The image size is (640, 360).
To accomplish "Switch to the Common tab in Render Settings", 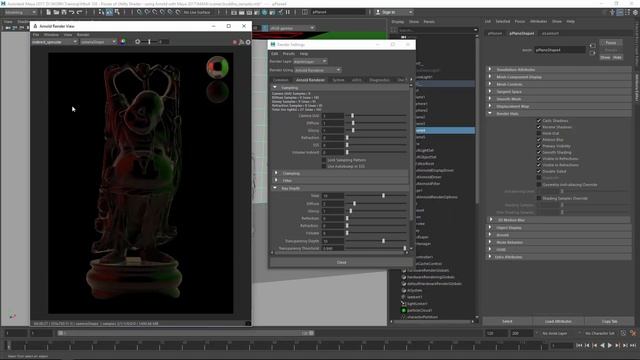I will [281, 80].
